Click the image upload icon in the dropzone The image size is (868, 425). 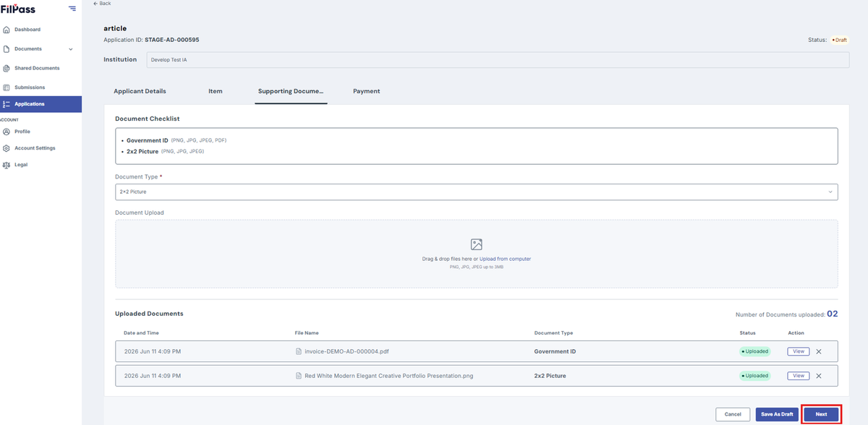(476, 244)
